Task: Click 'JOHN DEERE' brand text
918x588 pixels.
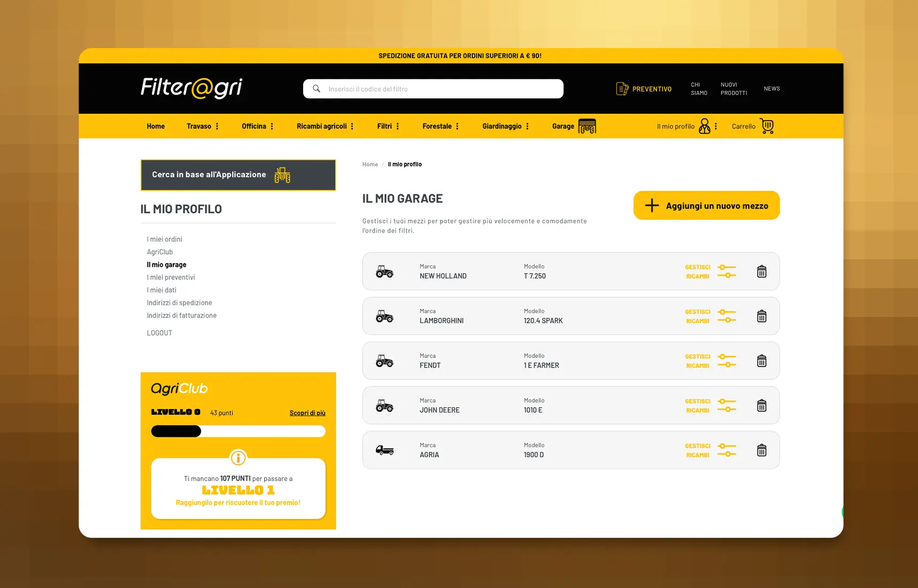Action: point(439,410)
